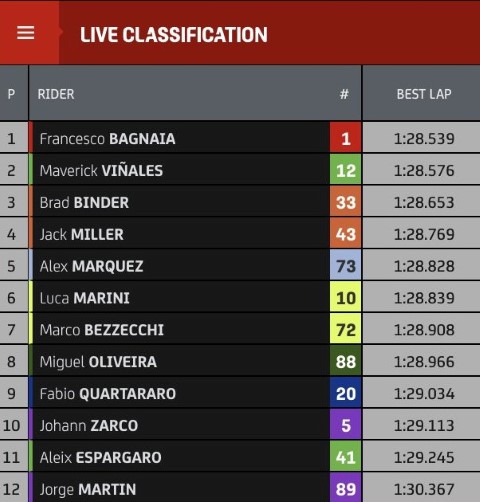Tap Jack Miller number 43 badge
This screenshot has width=480, height=502.
point(345,234)
